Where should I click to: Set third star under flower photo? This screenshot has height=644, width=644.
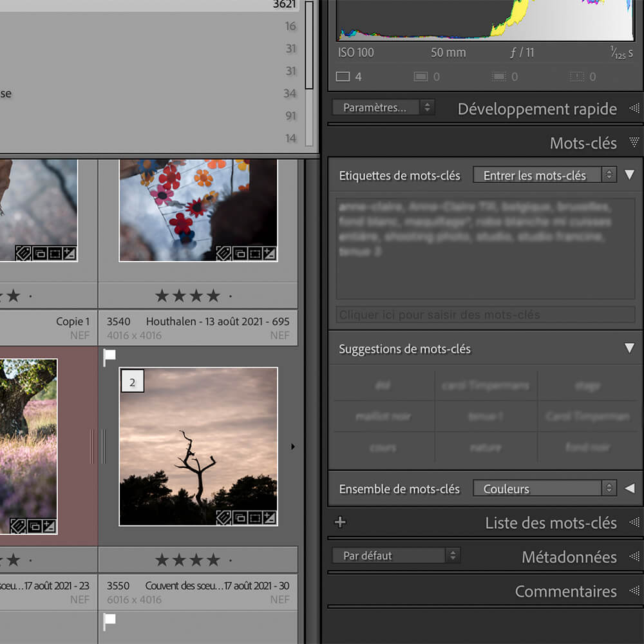(x=196, y=296)
